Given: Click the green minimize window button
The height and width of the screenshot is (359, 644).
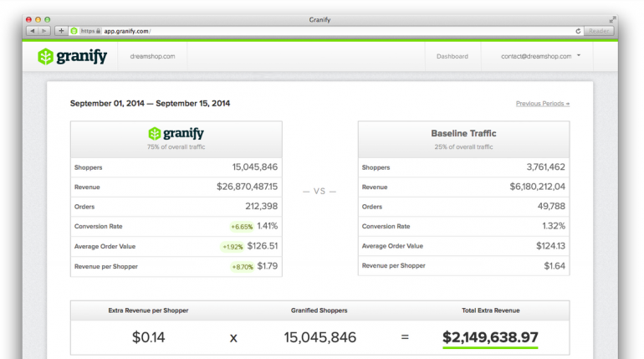Looking at the screenshot, I should click(x=48, y=18).
